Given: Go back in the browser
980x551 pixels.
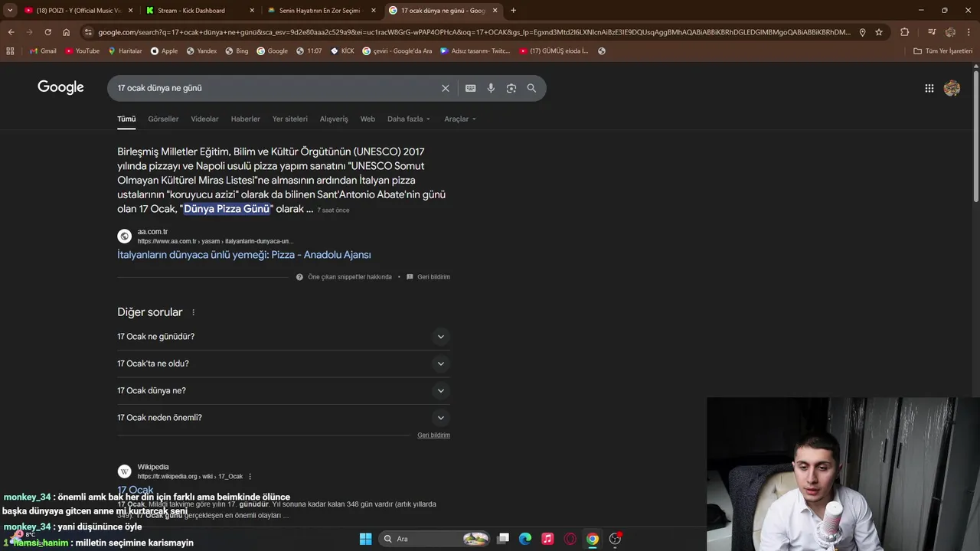Looking at the screenshot, I should pyautogui.click(x=11, y=32).
